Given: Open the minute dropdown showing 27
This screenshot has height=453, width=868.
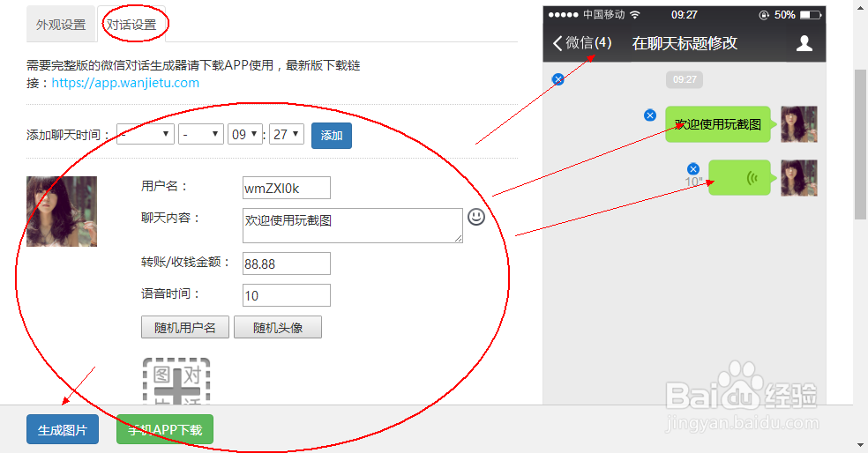Looking at the screenshot, I should tap(286, 135).
